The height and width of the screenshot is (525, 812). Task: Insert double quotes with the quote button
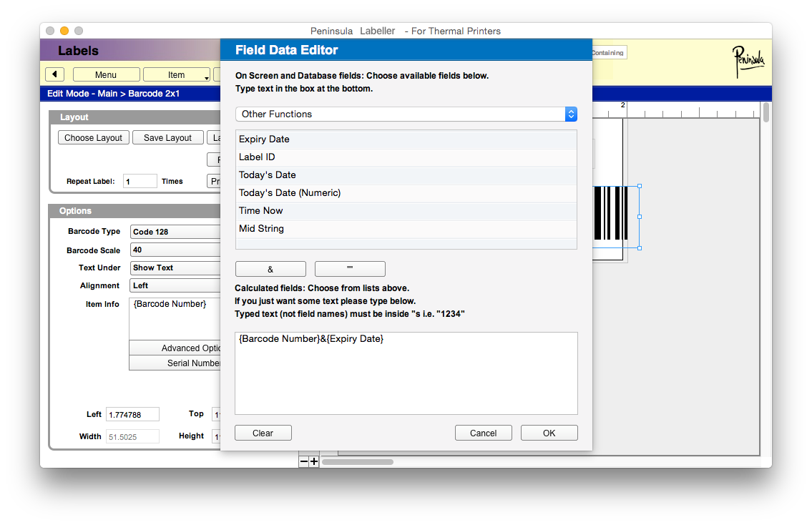[350, 269]
